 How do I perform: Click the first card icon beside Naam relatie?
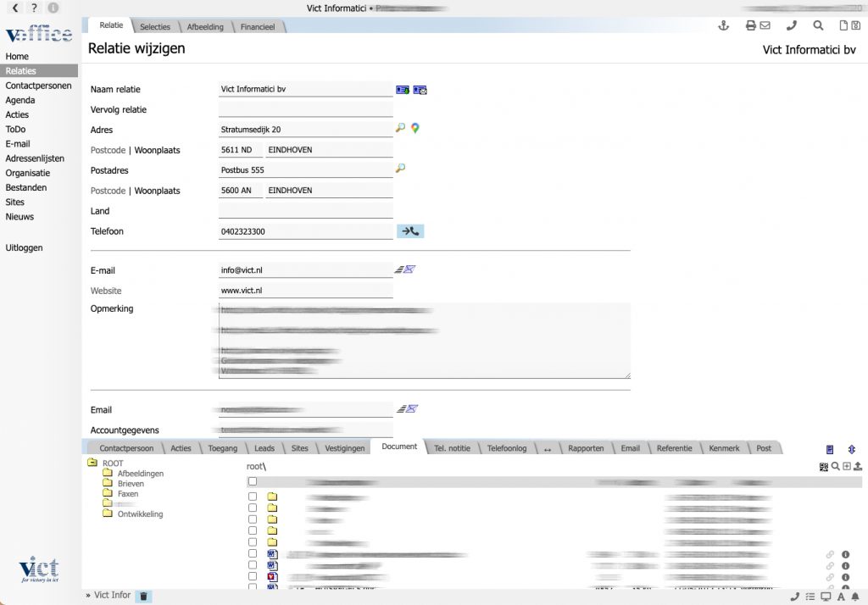point(403,90)
